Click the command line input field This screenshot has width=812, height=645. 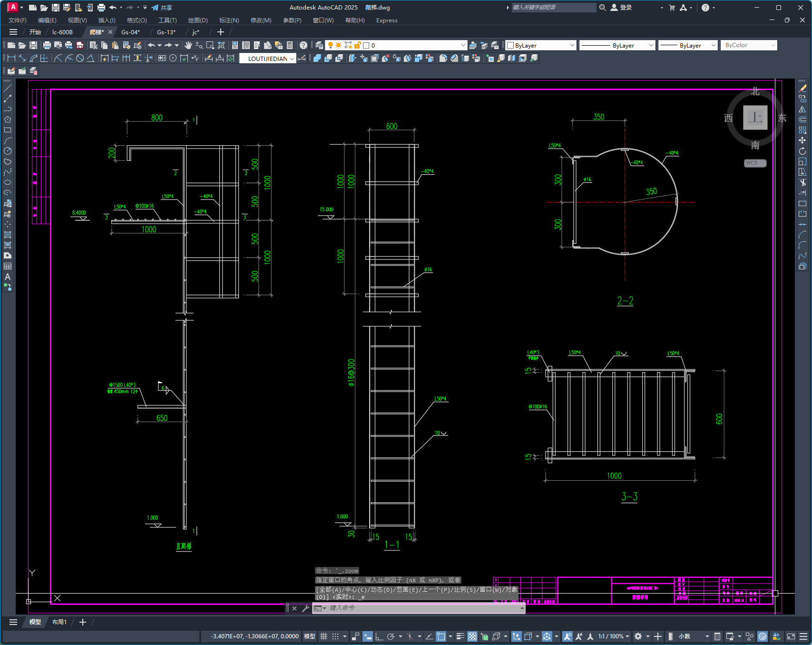pyautogui.click(x=419, y=608)
